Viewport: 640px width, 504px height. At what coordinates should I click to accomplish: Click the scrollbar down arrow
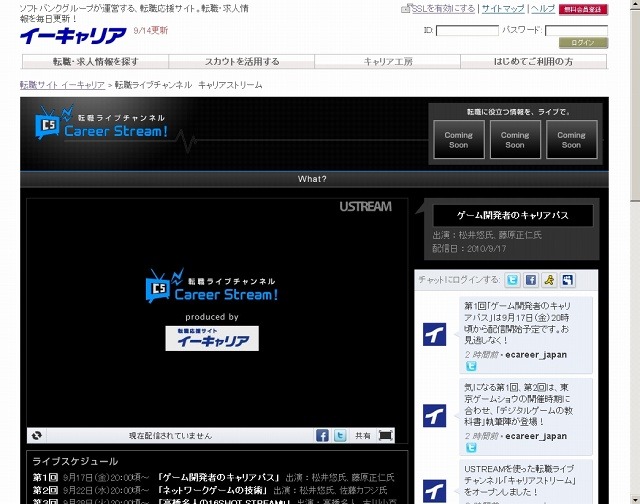pos(635,499)
